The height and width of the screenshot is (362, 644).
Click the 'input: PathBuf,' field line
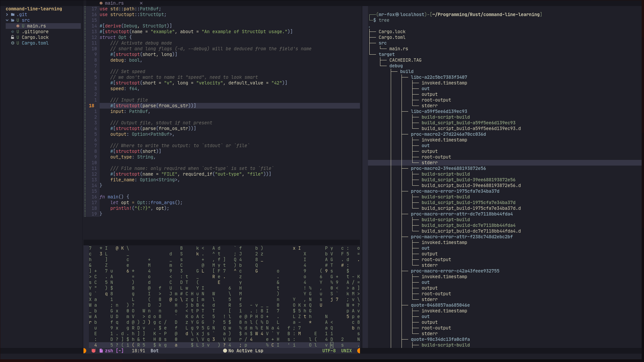tap(130, 111)
